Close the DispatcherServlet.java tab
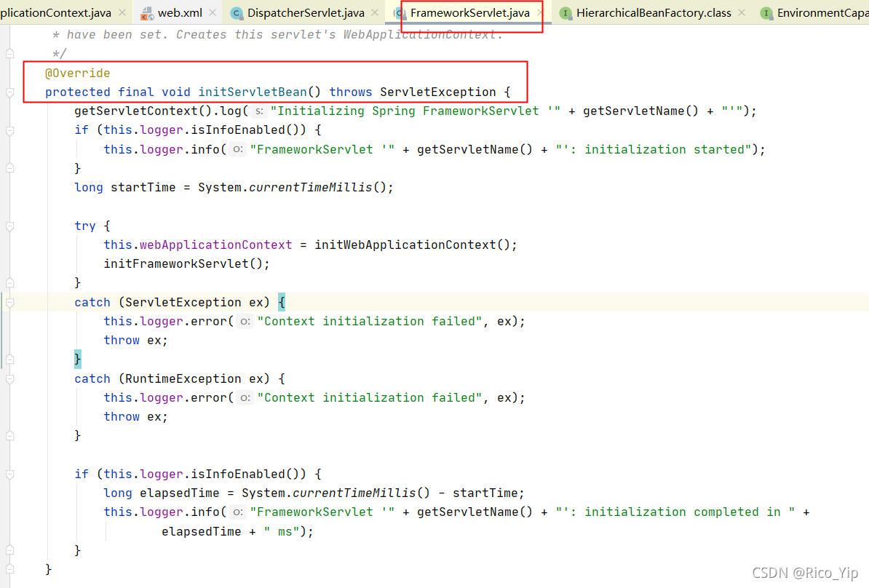Image resolution: width=869 pixels, height=588 pixels. (x=376, y=13)
